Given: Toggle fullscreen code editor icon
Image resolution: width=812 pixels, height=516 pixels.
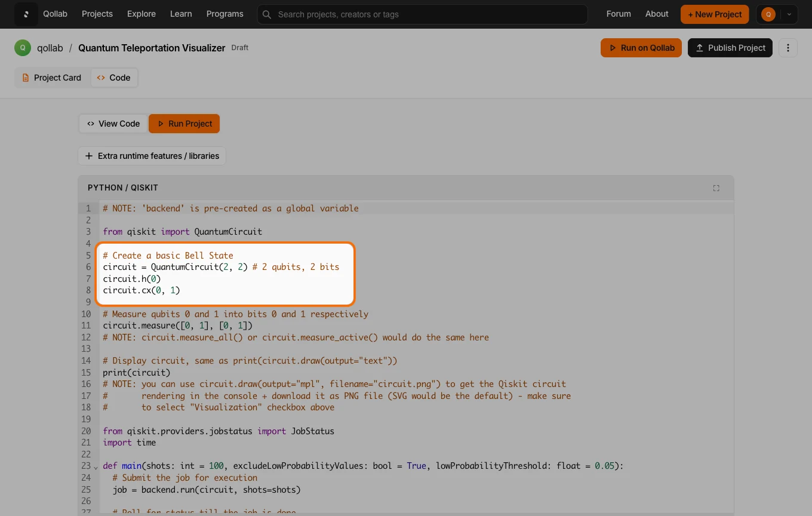Looking at the screenshot, I should pos(716,188).
